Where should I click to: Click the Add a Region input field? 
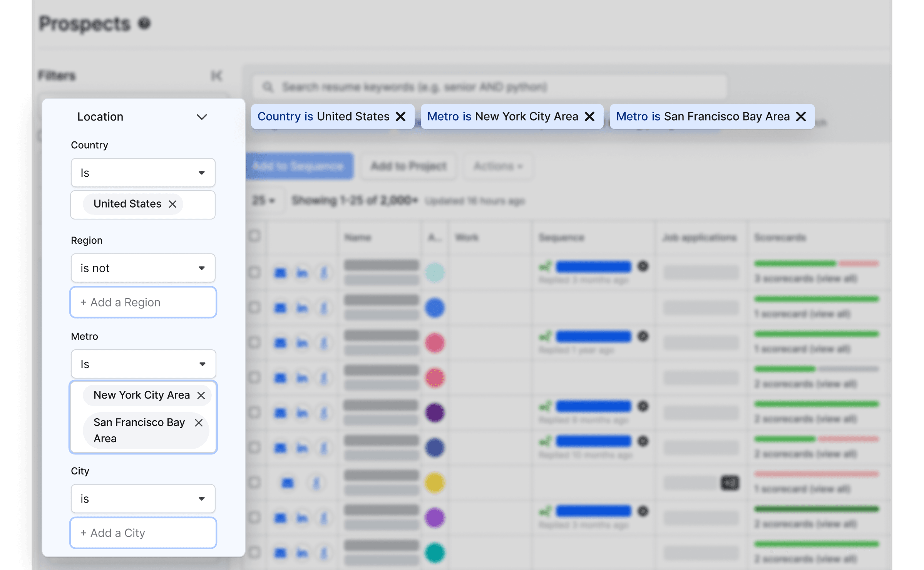click(x=143, y=302)
